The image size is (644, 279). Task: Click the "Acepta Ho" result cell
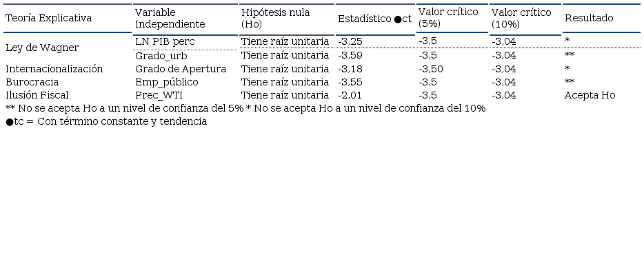point(590,95)
